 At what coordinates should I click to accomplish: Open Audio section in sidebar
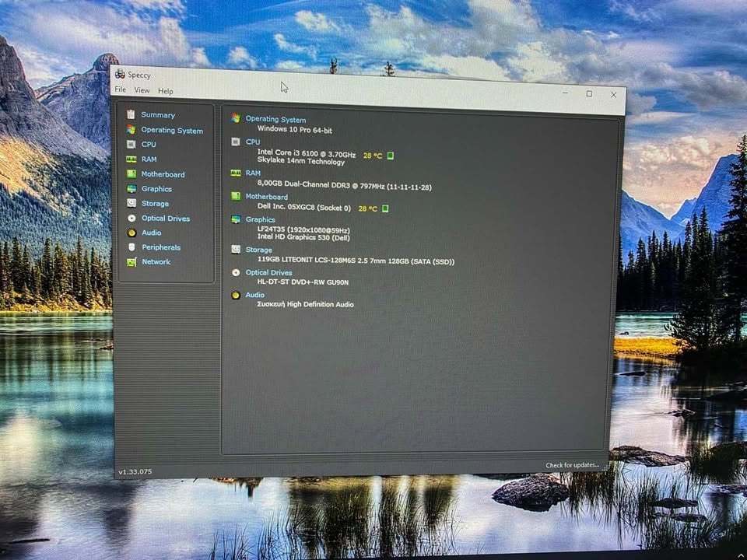pos(151,233)
